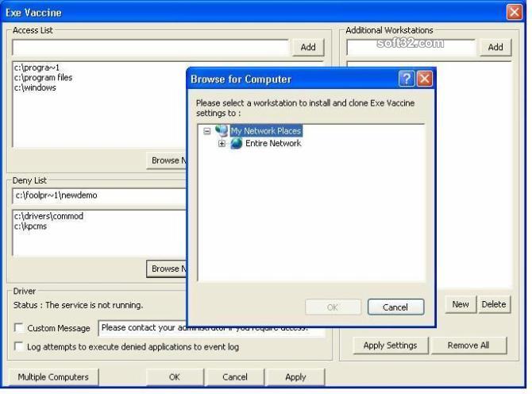The width and height of the screenshot is (532, 394).
Task: Collapse the My Network Places node
Action: (x=207, y=131)
